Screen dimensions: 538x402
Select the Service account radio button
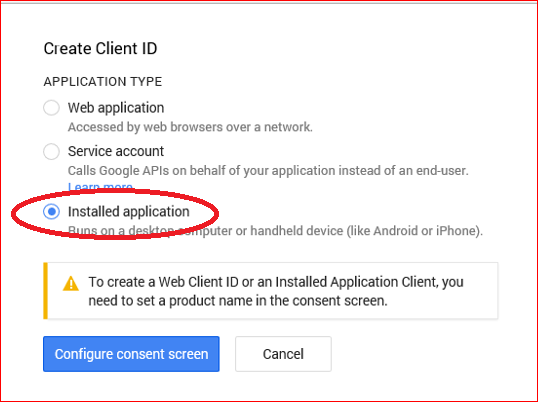(x=51, y=151)
